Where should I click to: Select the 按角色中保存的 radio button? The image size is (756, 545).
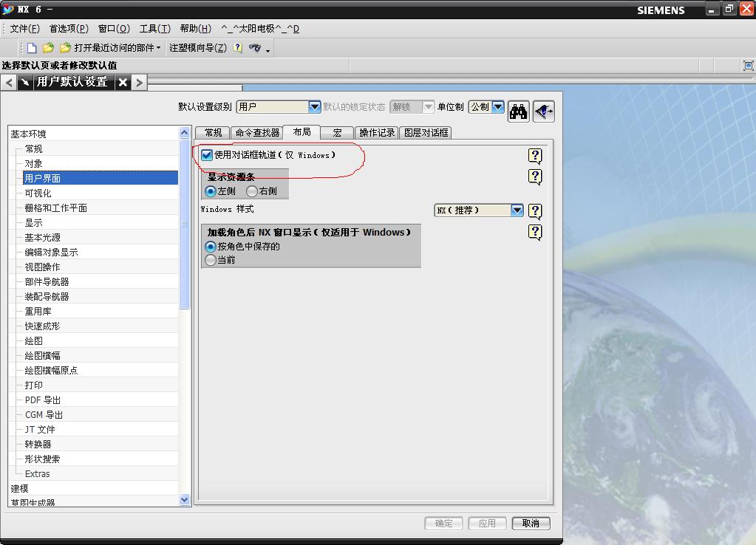click(x=210, y=247)
